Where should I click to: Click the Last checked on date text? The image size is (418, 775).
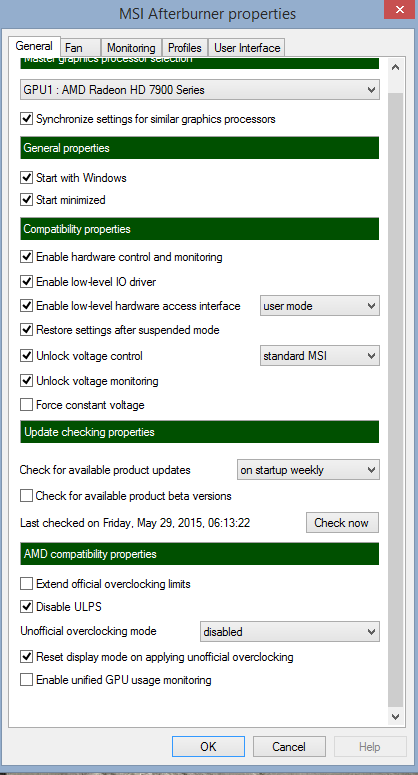135,523
